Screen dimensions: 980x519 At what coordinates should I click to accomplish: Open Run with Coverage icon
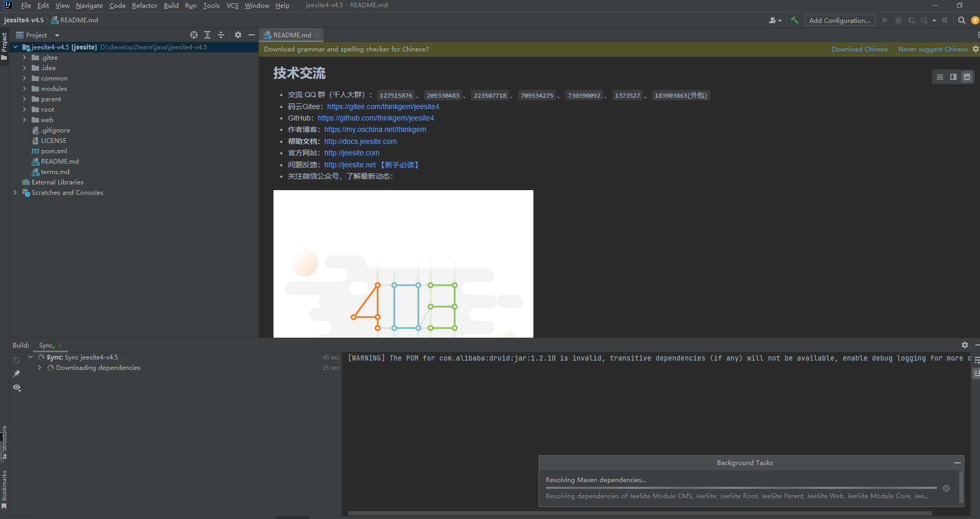pyautogui.click(x=912, y=20)
